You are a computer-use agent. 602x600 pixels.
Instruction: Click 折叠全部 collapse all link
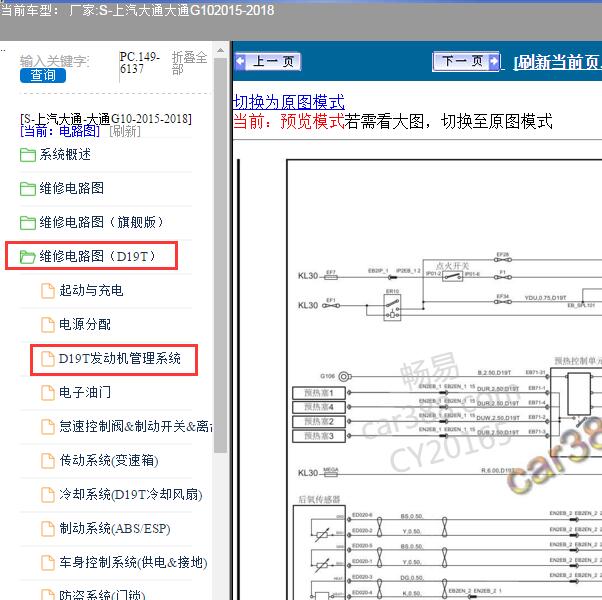(x=189, y=63)
